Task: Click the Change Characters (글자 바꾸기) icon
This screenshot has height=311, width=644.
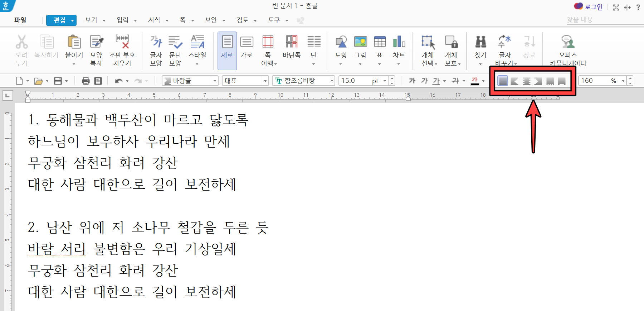Action: (x=505, y=42)
